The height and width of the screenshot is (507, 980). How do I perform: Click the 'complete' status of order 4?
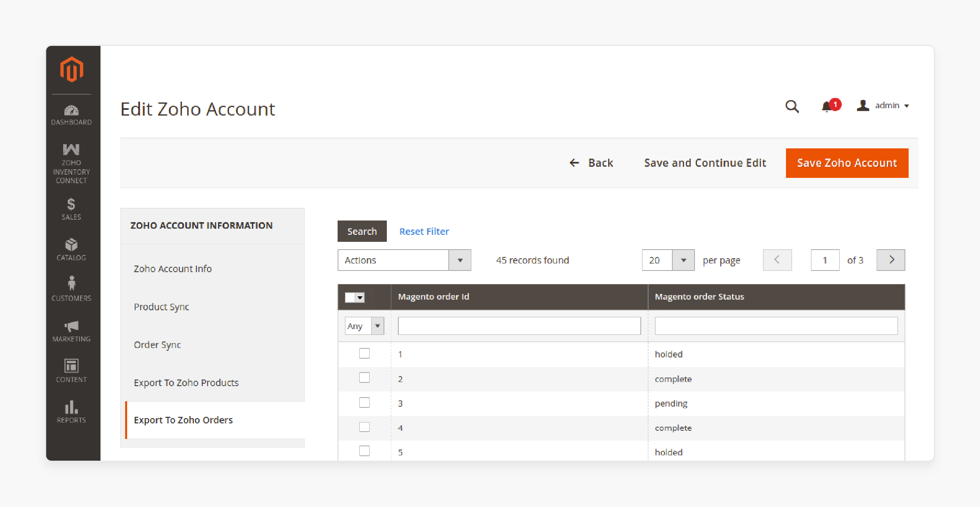click(673, 428)
